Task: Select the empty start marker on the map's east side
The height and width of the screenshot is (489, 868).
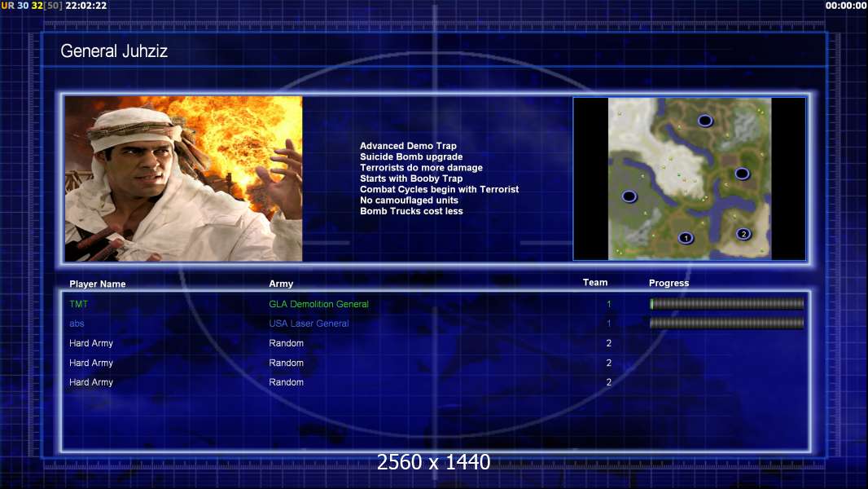Action: [742, 174]
